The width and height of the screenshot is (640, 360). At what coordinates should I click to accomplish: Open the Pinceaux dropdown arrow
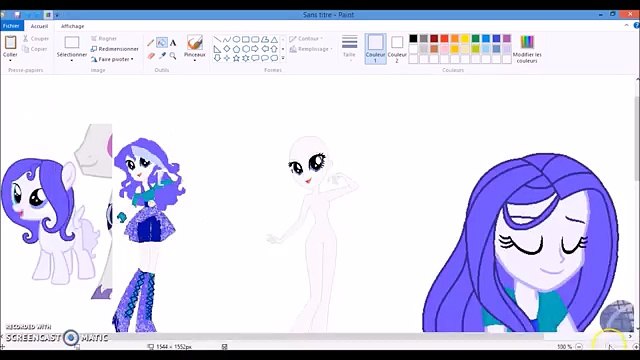tap(195, 60)
